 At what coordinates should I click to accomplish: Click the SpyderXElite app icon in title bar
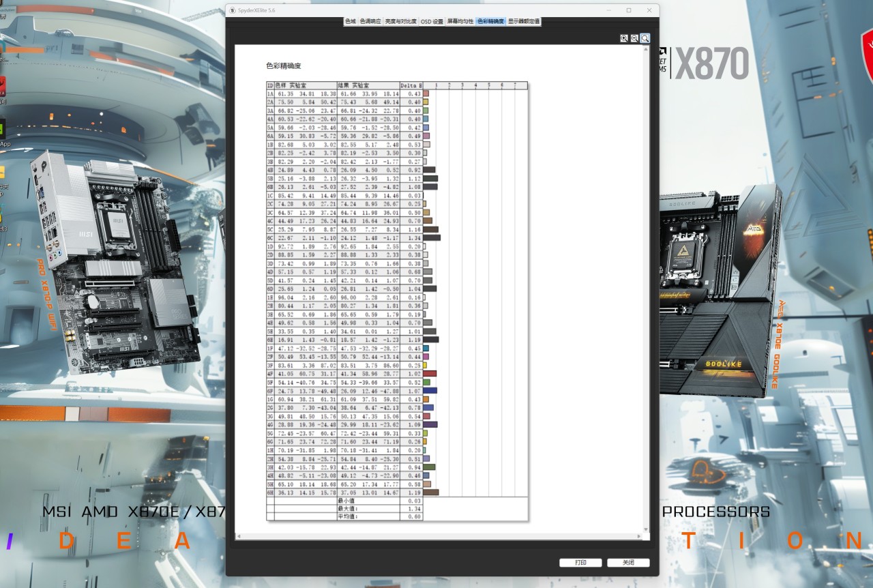click(233, 10)
